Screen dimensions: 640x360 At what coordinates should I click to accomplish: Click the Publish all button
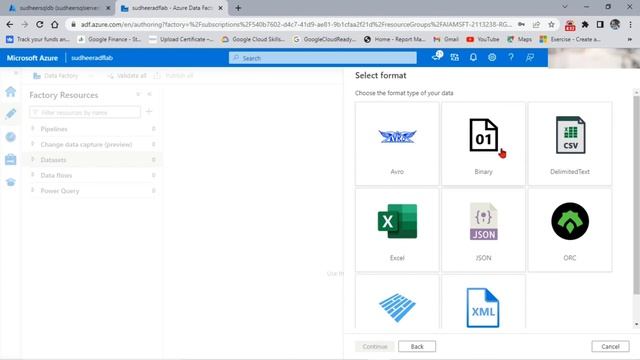(x=174, y=76)
